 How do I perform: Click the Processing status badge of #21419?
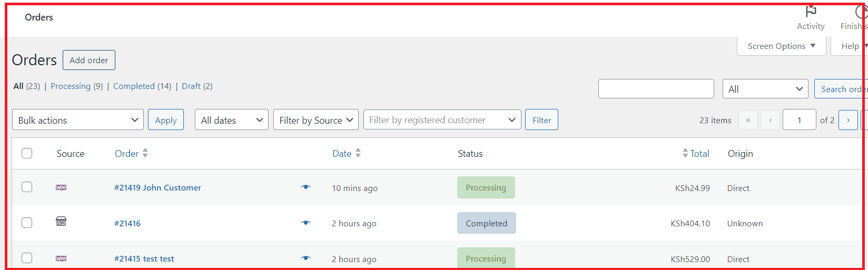pyautogui.click(x=486, y=187)
